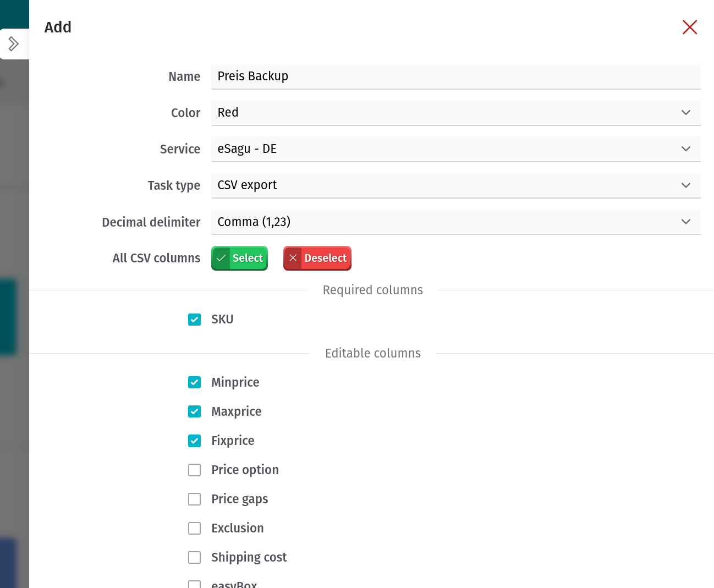Expand the collapsed left sidebar
The image size is (714, 588).
pos(14,43)
